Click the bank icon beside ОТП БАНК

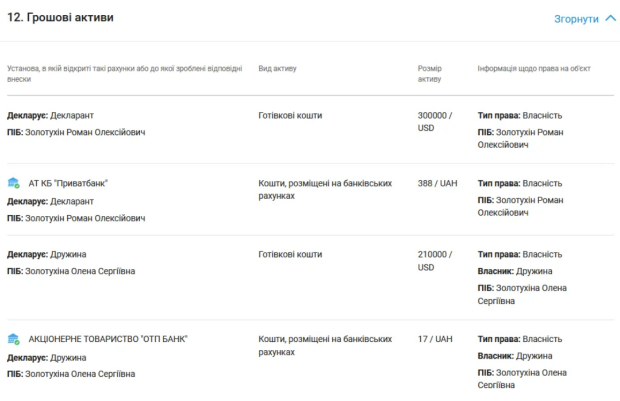coord(13,339)
